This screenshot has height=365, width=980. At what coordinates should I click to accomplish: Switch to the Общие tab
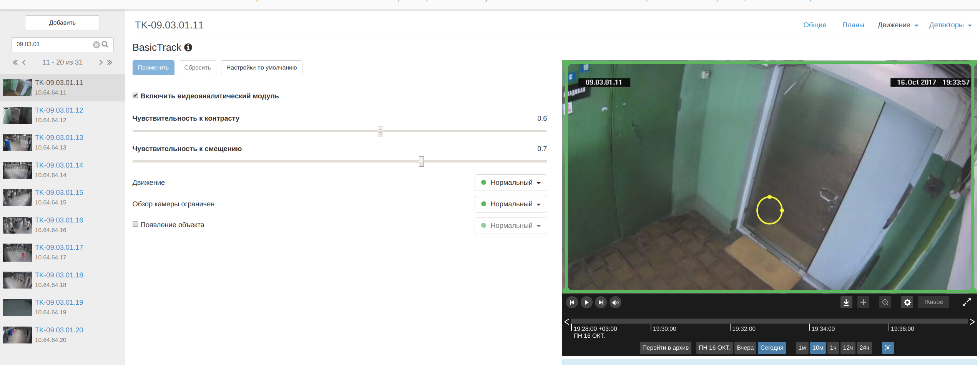pos(815,25)
